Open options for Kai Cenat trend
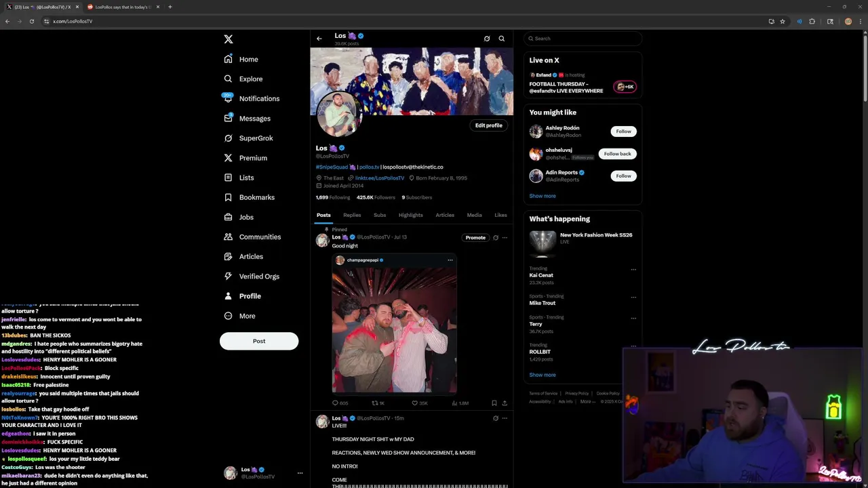 [x=633, y=269]
